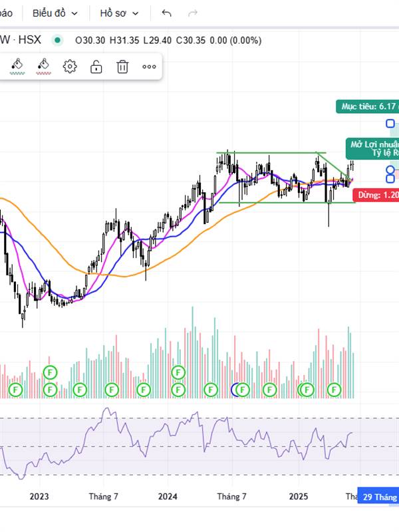
Task: Click the redo arrow icon
Action: tap(193, 13)
